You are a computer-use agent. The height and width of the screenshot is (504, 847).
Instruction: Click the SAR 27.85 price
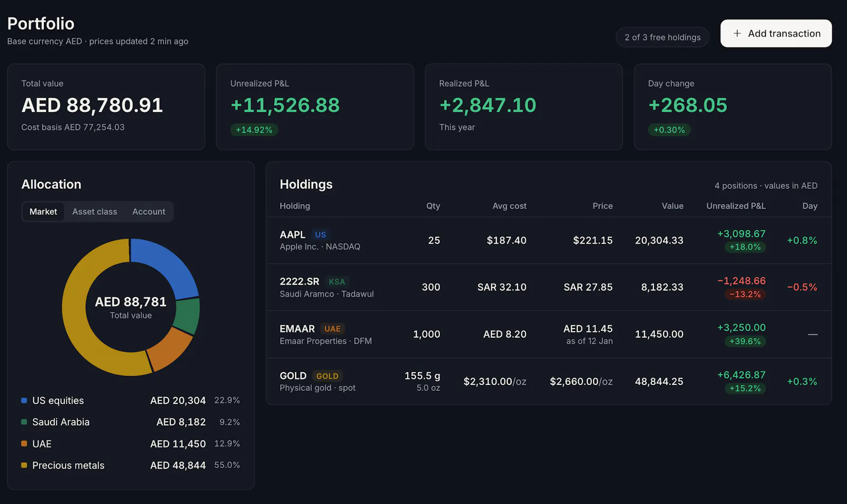pos(588,287)
